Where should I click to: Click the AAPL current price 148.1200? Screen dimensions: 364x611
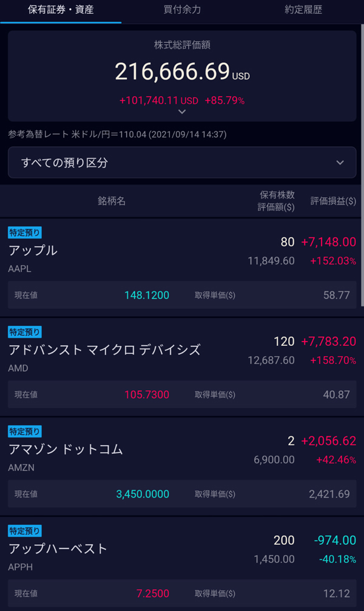point(147,295)
